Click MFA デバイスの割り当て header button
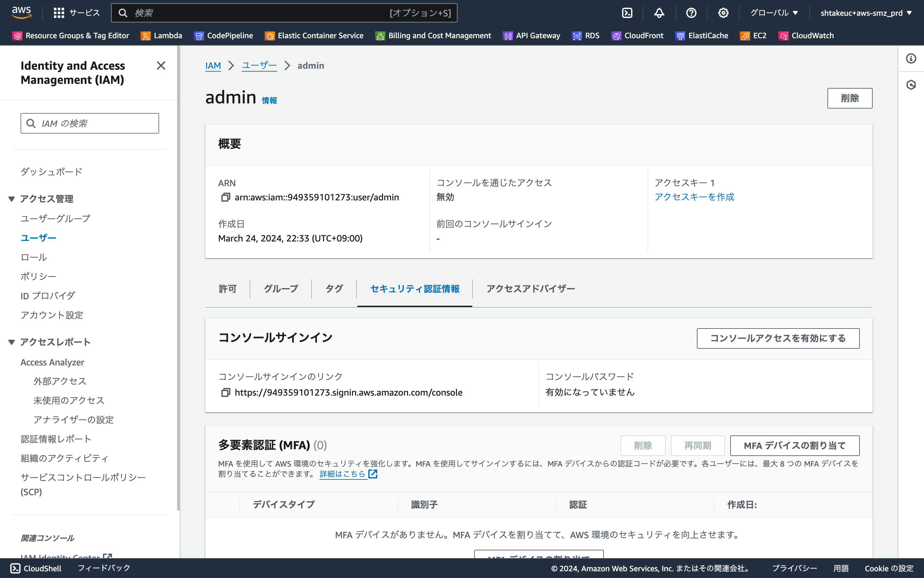 point(795,446)
